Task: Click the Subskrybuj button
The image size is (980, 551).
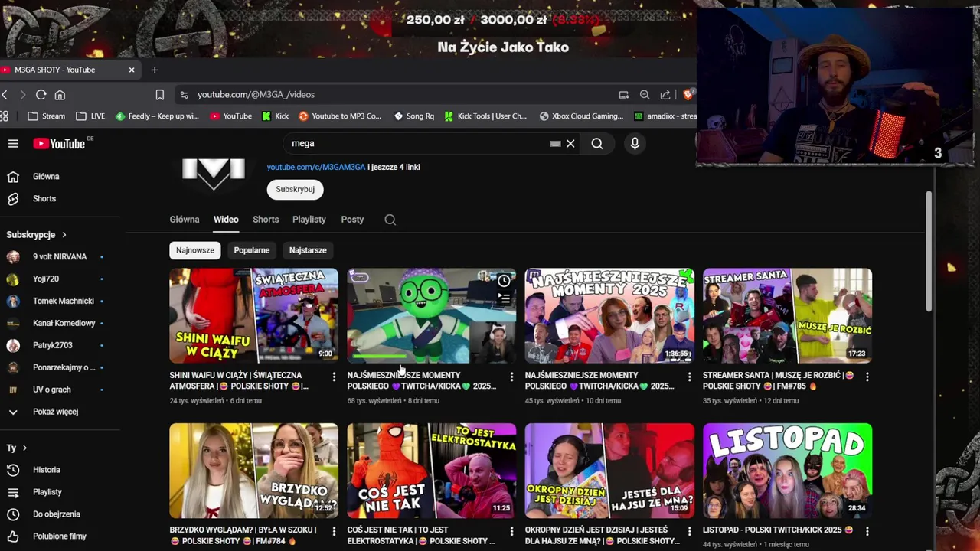Action: click(295, 189)
